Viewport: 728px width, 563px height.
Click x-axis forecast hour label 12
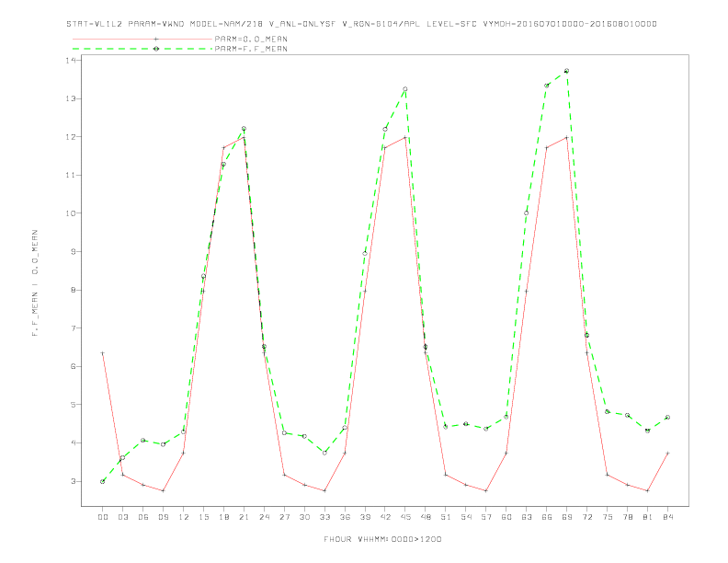pos(184,517)
